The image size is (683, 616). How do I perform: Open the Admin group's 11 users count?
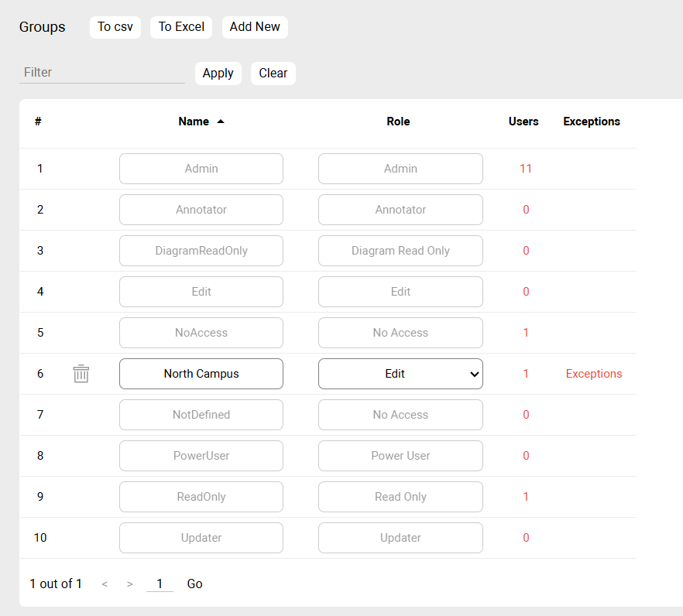click(x=526, y=169)
